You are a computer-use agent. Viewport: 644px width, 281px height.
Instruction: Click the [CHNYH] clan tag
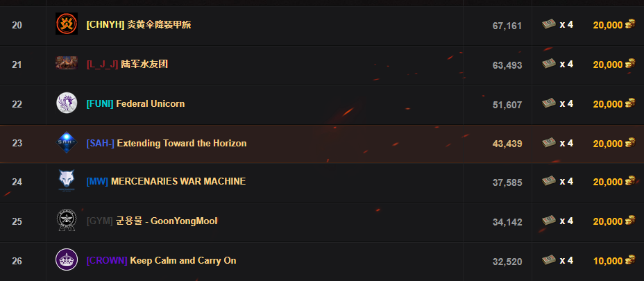click(105, 25)
